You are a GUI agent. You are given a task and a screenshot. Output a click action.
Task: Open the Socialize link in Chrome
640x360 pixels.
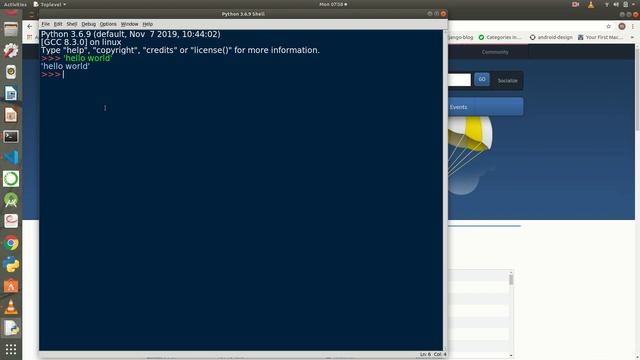(x=507, y=80)
